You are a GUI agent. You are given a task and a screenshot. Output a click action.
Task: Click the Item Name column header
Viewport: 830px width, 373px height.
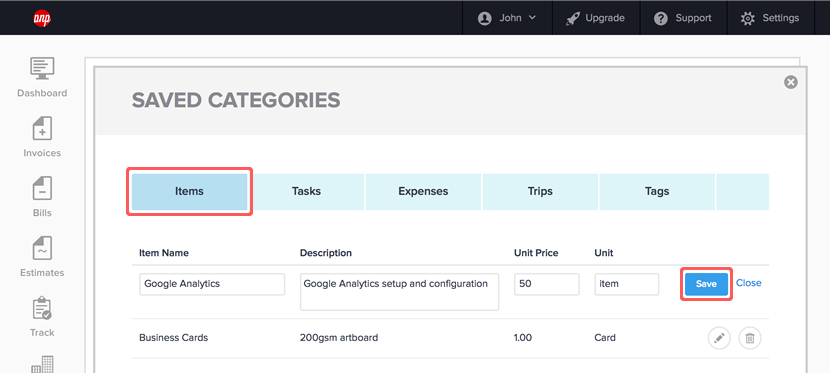click(x=164, y=253)
